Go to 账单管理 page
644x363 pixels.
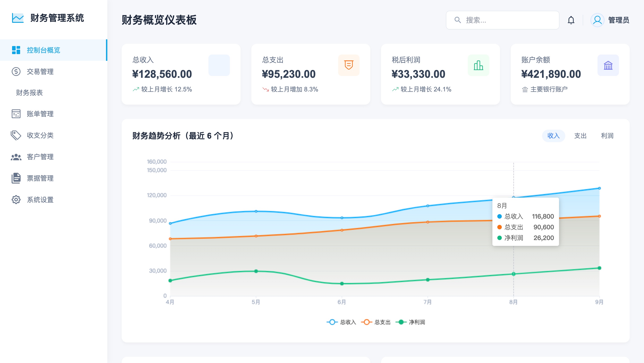40,114
